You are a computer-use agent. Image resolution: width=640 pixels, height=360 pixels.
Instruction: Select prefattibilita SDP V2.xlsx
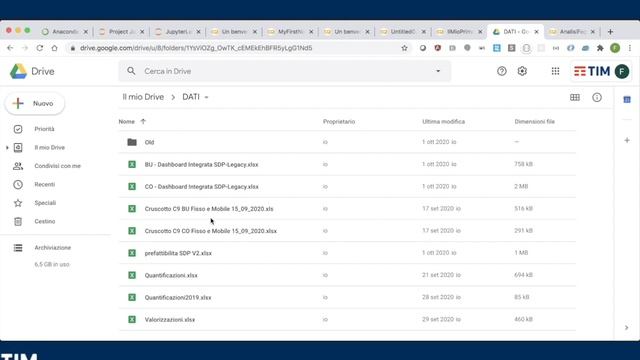347,253
